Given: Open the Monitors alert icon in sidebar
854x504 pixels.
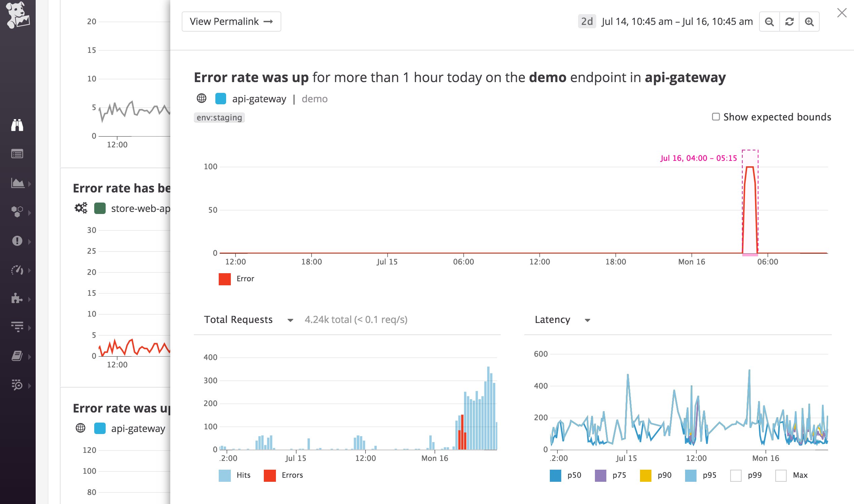Looking at the screenshot, I should [x=17, y=242].
